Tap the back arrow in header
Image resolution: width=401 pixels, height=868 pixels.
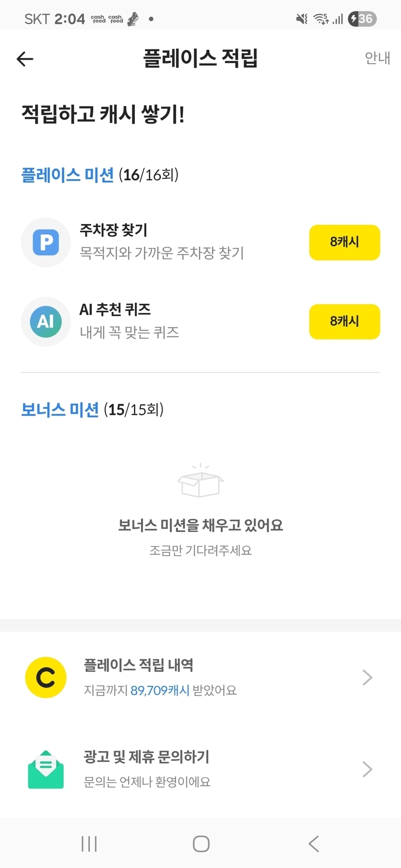pyautogui.click(x=25, y=59)
